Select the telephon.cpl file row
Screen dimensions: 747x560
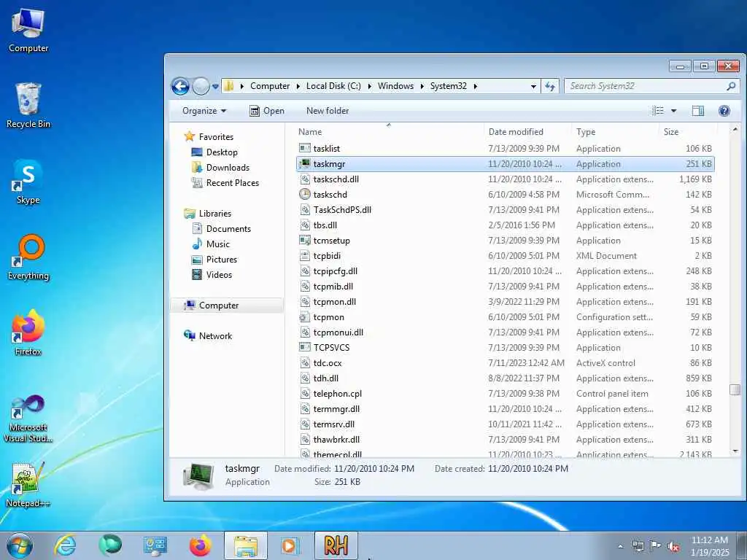point(505,394)
